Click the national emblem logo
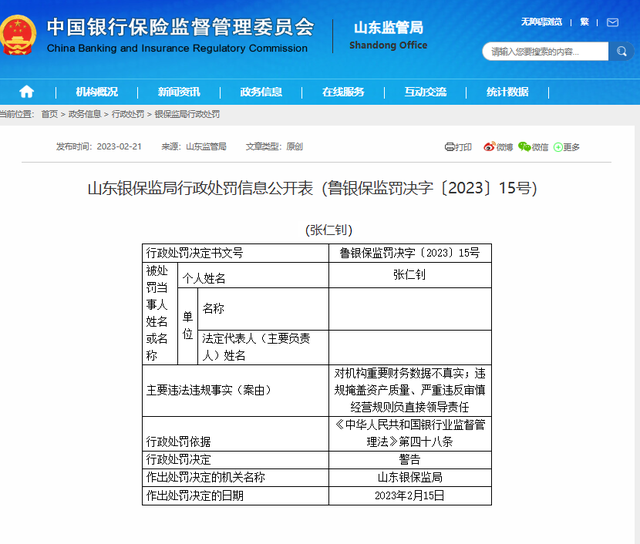This screenshot has width=640, height=544. point(18,35)
